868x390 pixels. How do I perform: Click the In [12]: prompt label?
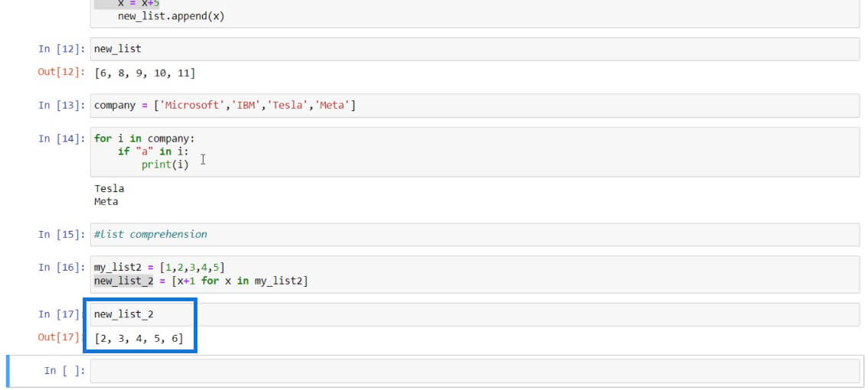(61, 49)
